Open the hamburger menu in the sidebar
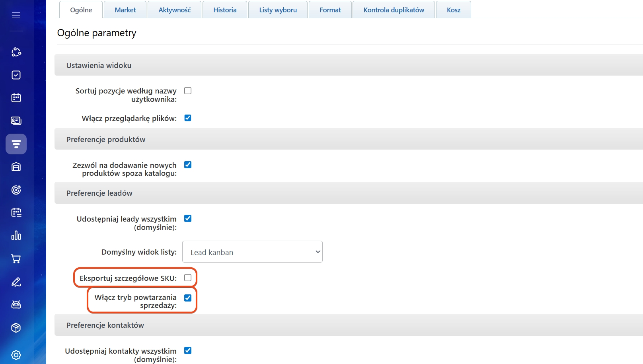Image resolution: width=643 pixels, height=364 pixels. tap(16, 16)
